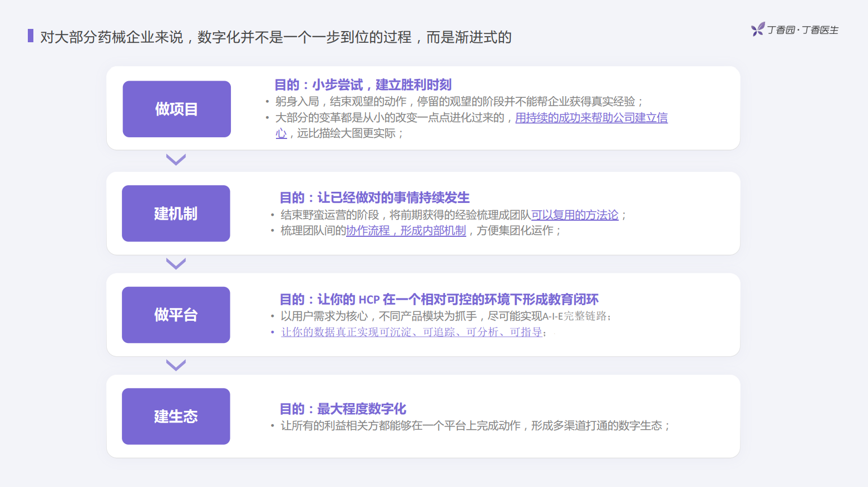The image size is (868, 487).
Task: Click the purple 建生态 stage badge
Action: 175,416
